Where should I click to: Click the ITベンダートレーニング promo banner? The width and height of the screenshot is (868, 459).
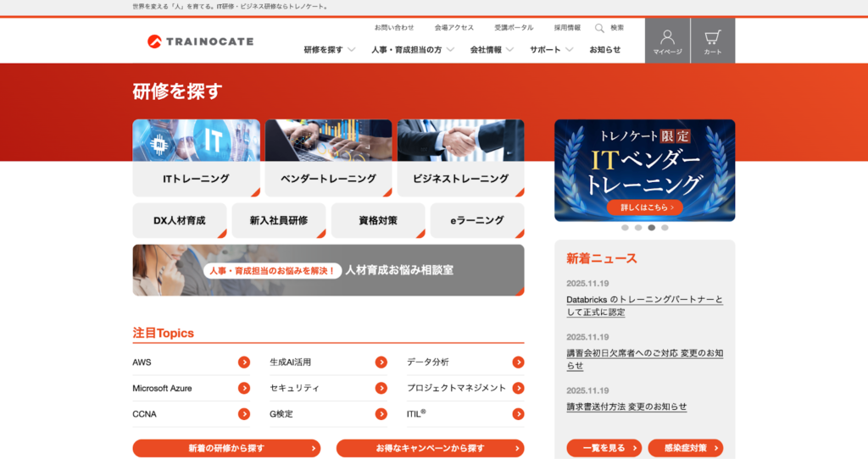(645, 170)
